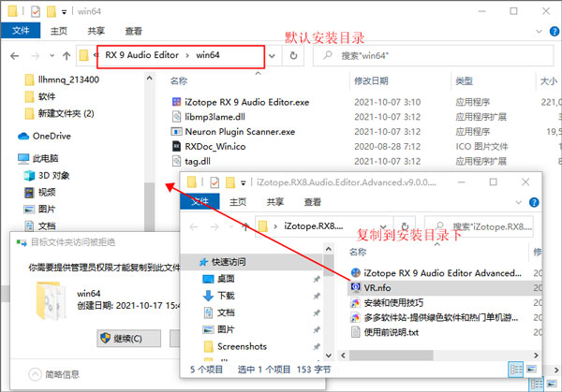Sort files by the 名称 column header
Screen dimensions: 562x392
click(179, 81)
